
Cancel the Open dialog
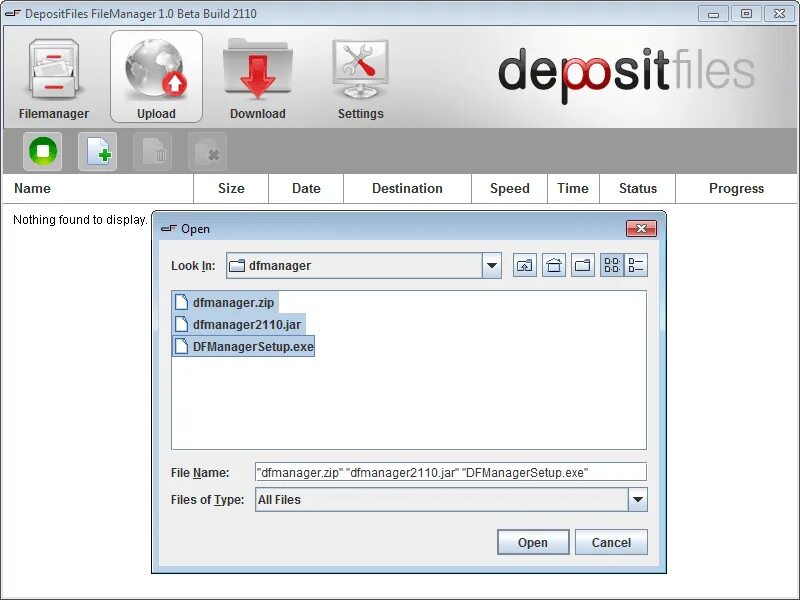click(611, 542)
